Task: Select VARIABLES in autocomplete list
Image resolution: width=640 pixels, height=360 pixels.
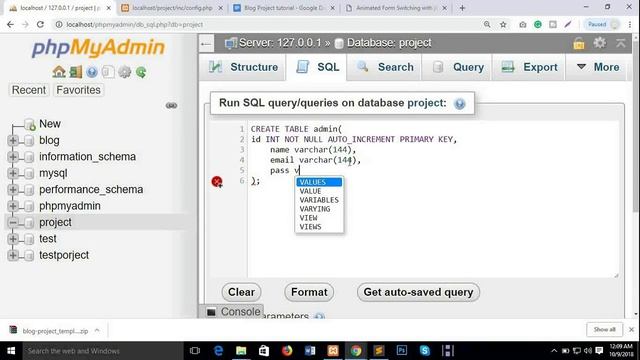Action: coord(319,200)
